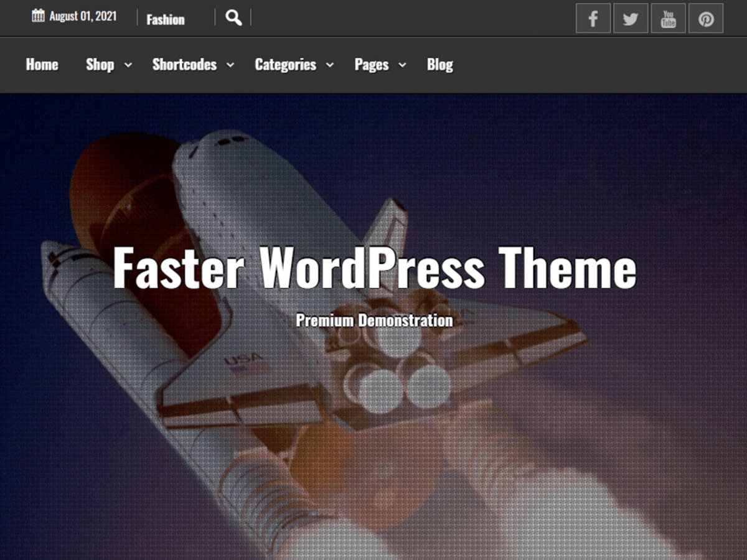Select the Shop chevron arrow
The image size is (747, 560).
coord(128,65)
